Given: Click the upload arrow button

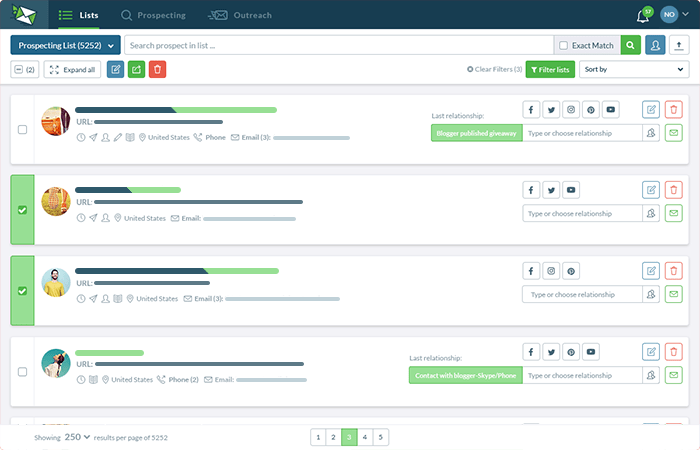Looking at the screenshot, I should pyautogui.click(x=679, y=45).
